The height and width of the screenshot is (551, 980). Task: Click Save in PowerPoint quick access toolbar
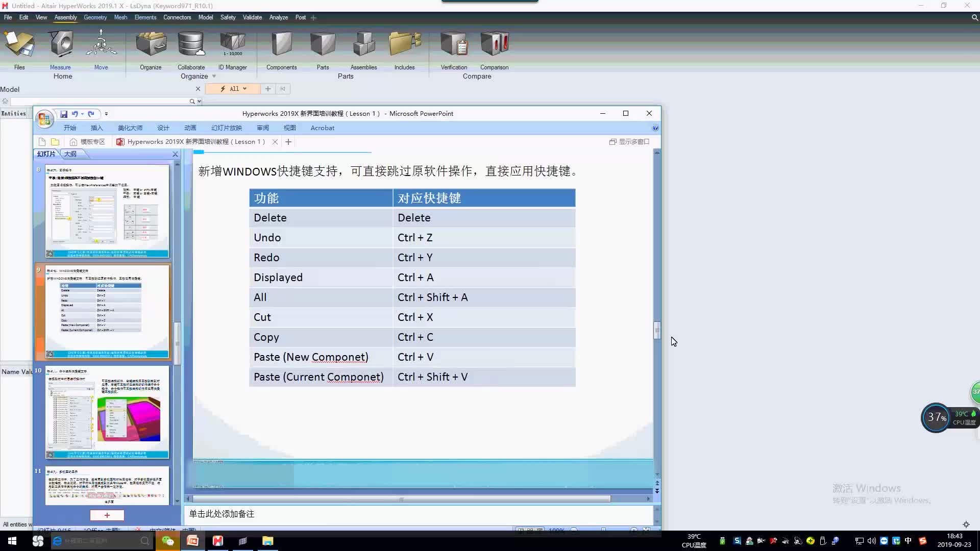coord(64,114)
